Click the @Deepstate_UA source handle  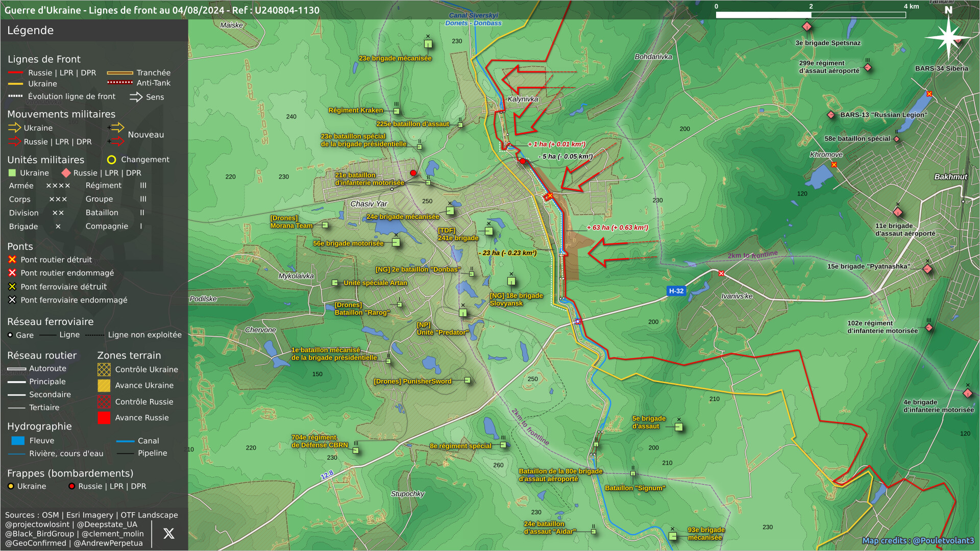[107, 524]
